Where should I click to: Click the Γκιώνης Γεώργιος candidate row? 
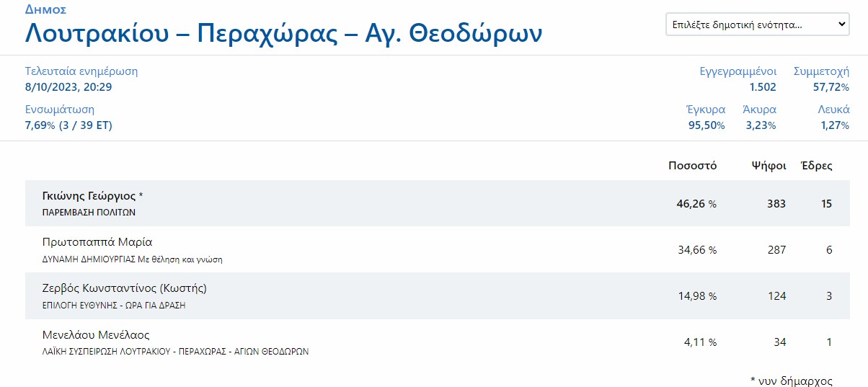click(x=93, y=196)
